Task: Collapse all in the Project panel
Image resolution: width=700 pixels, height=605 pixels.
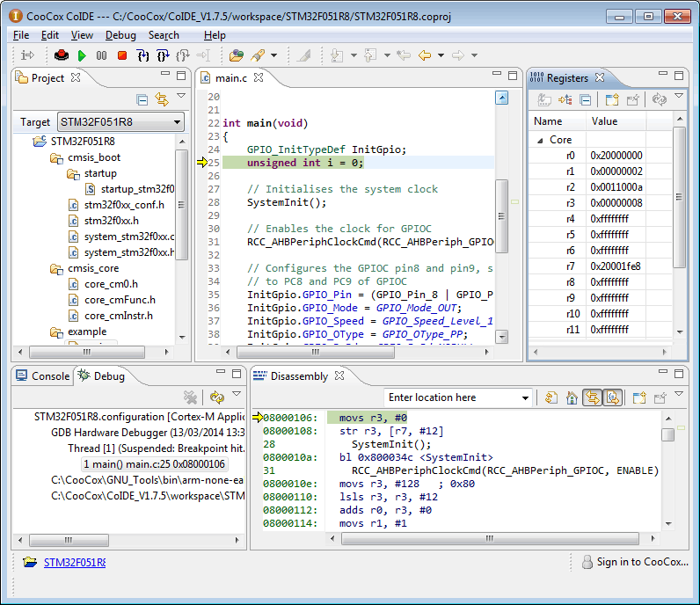Action: pos(142,99)
